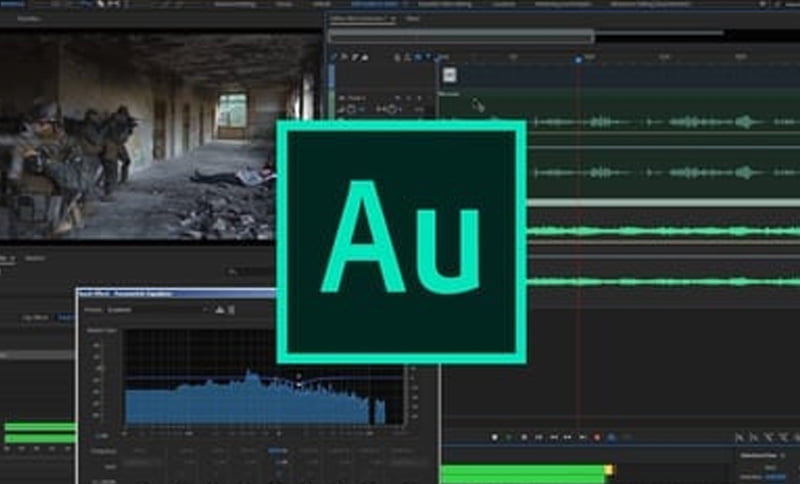Screen dimensions: 800x484
Task: Start playback with the Play button
Action: pos(509,437)
